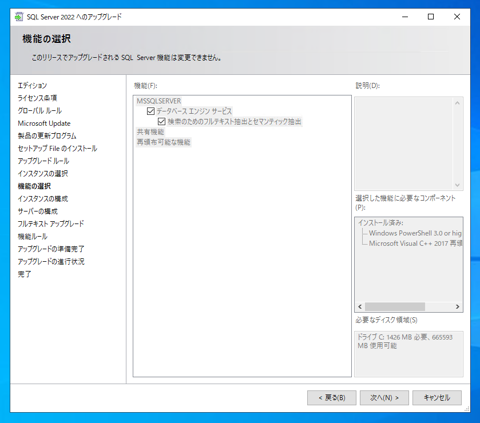Select the フルテキスト アップグレード step
The image size is (480, 423).
(51, 224)
